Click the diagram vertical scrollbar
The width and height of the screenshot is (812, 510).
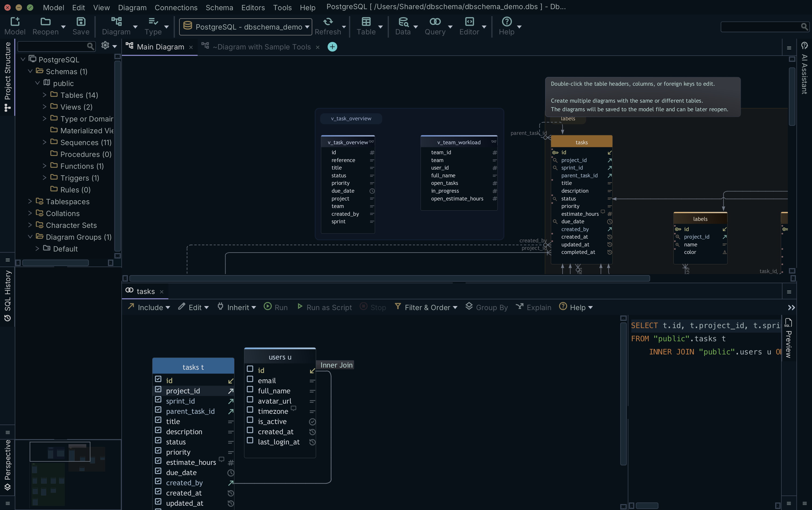792,97
